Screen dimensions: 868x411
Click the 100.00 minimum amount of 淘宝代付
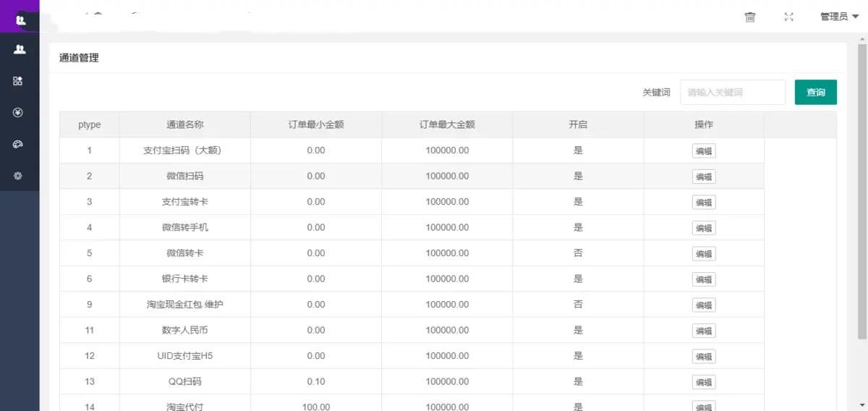click(x=316, y=407)
